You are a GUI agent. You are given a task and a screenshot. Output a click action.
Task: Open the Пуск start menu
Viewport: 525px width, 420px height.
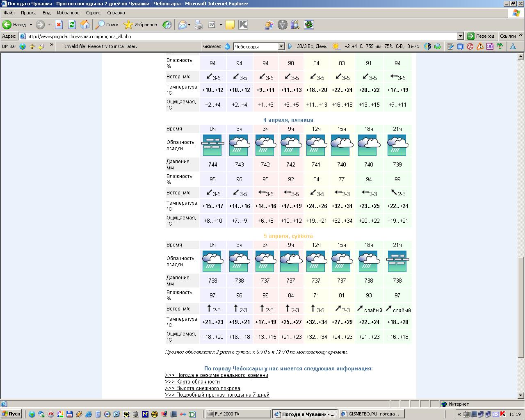(11, 414)
